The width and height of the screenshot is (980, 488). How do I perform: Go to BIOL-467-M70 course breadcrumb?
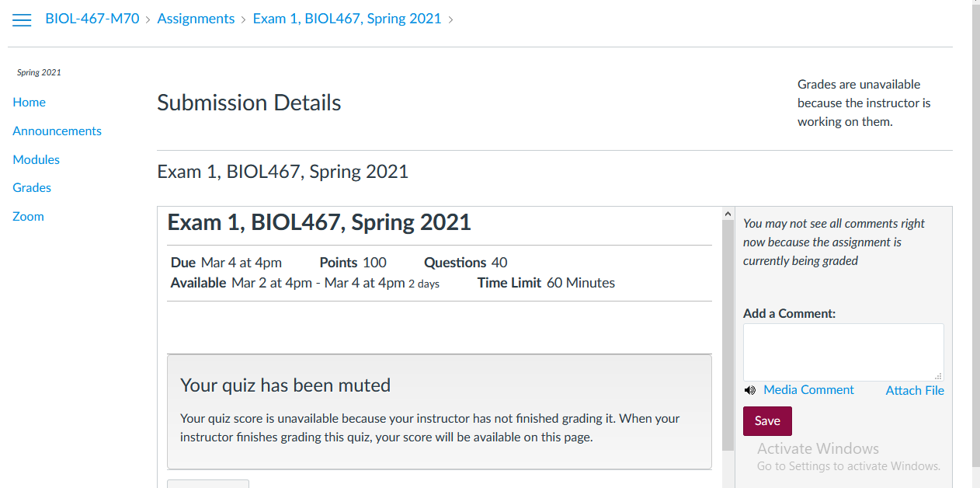92,19
